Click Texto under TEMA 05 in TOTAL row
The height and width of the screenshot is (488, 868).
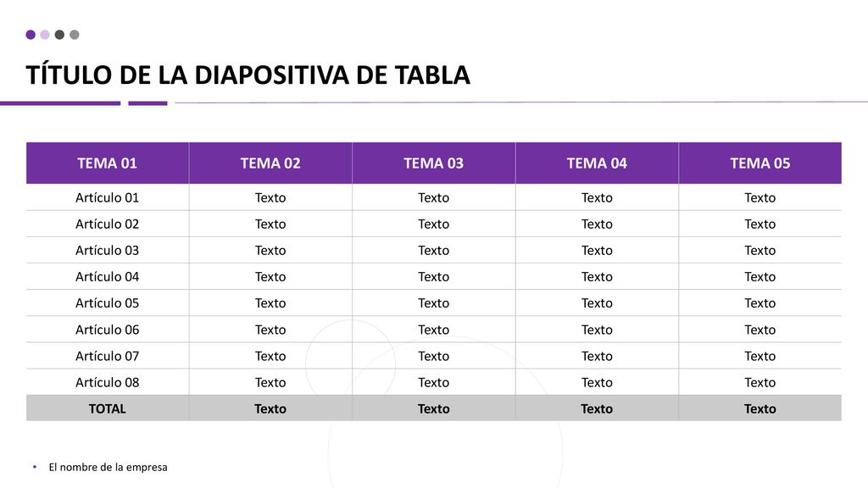pos(760,409)
